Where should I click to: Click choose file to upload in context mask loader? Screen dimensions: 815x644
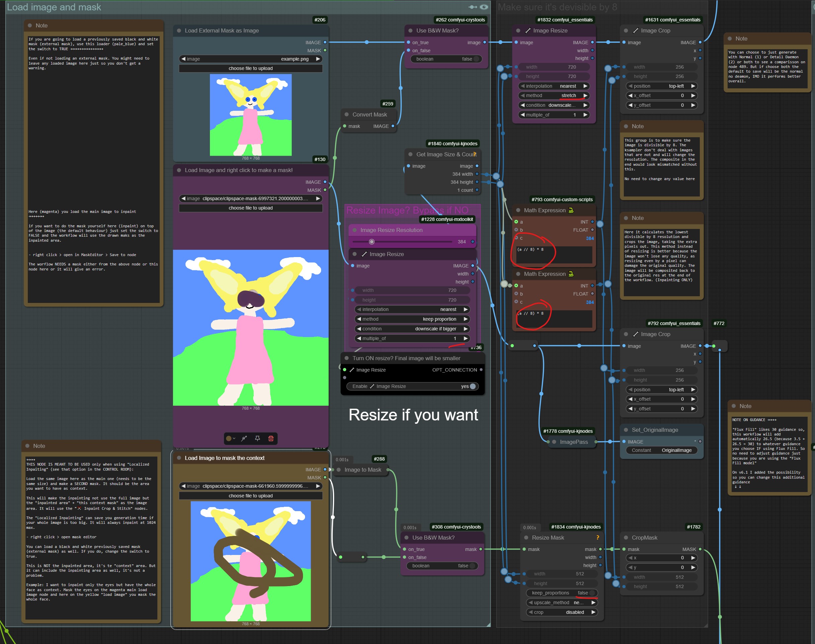[x=250, y=496]
